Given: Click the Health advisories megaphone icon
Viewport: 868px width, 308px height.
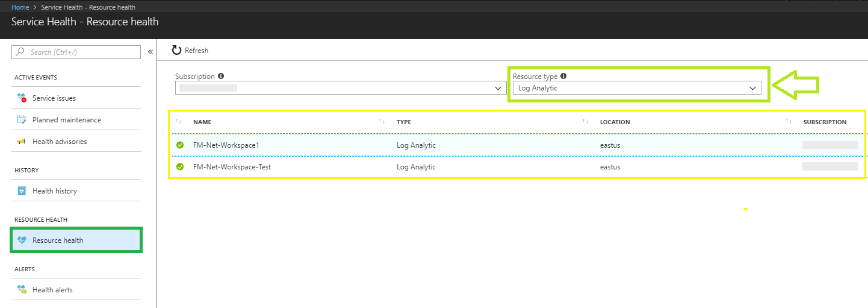Looking at the screenshot, I should 22,142.
